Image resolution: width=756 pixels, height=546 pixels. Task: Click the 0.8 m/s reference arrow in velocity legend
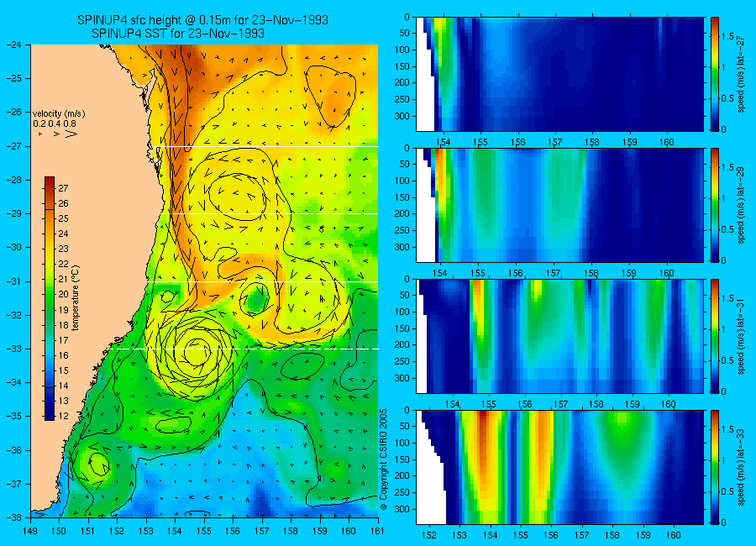[x=71, y=134]
